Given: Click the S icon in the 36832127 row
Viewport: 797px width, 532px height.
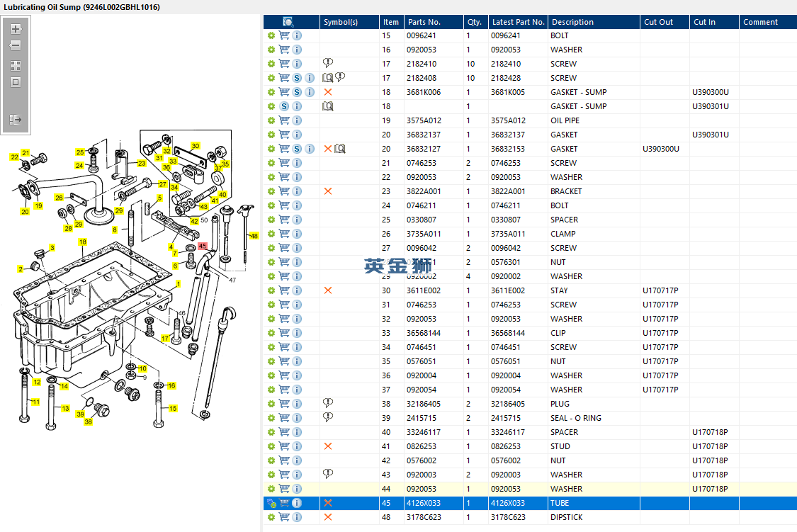Looking at the screenshot, I should pos(297,149).
